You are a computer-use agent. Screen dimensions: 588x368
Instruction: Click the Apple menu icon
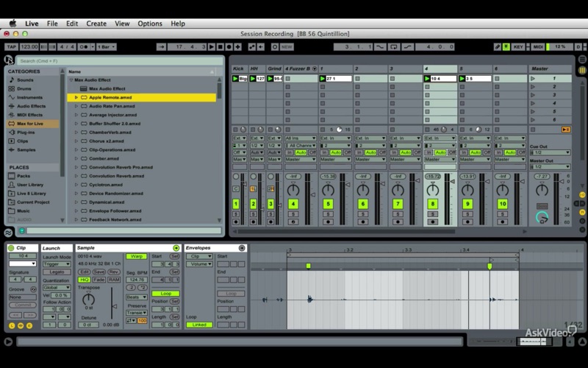pos(12,24)
